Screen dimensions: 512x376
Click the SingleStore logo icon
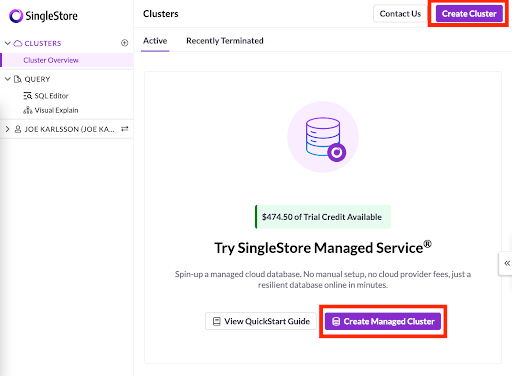coord(16,16)
